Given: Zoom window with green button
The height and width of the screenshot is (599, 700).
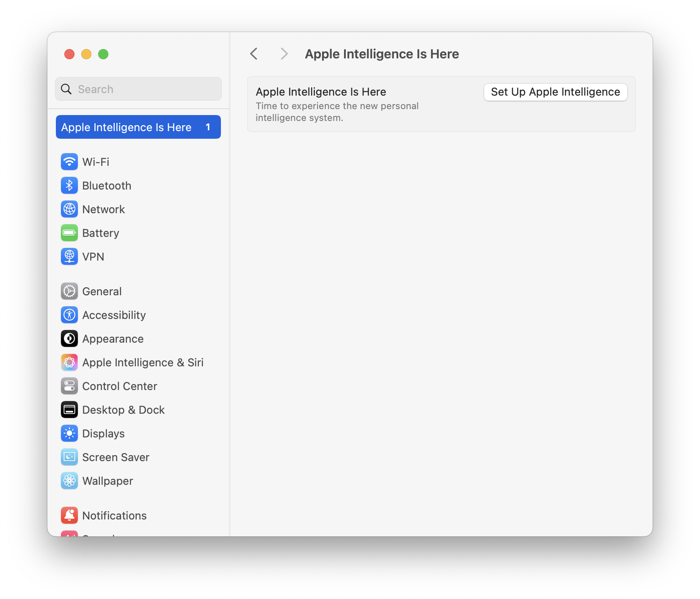Looking at the screenshot, I should point(103,54).
